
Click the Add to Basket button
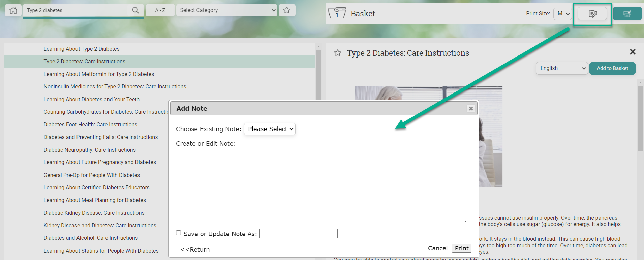pyautogui.click(x=612, y=68)
